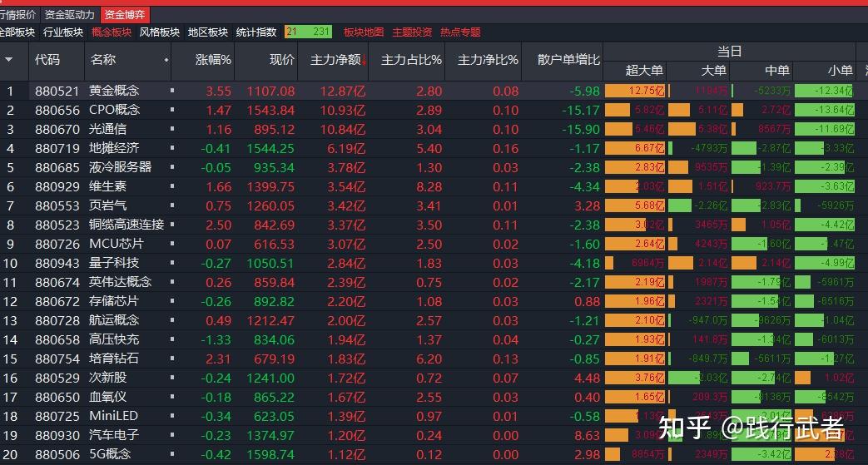Sort by the 小单 column header

click(841, 71)
